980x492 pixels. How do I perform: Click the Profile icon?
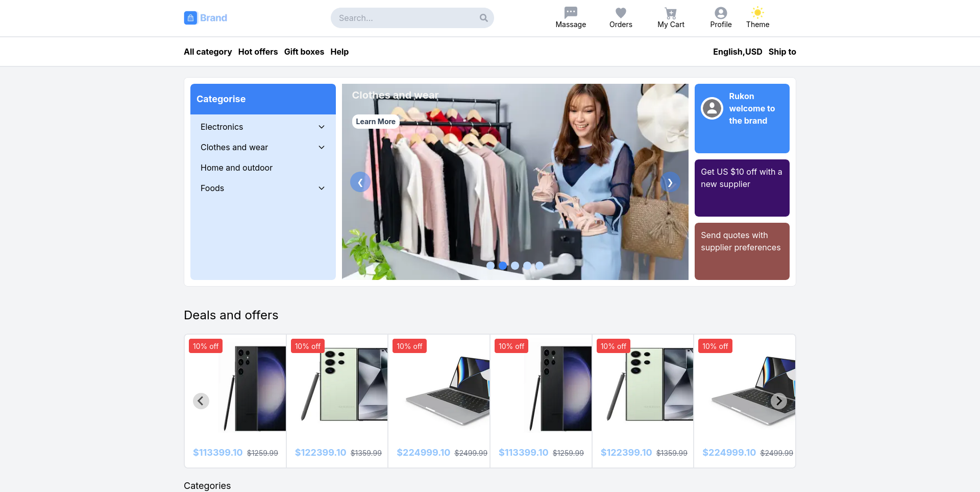point(721,13)
